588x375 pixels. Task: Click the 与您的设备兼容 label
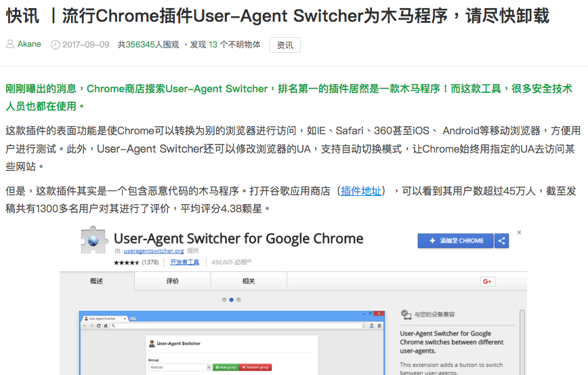click(434, 315)
